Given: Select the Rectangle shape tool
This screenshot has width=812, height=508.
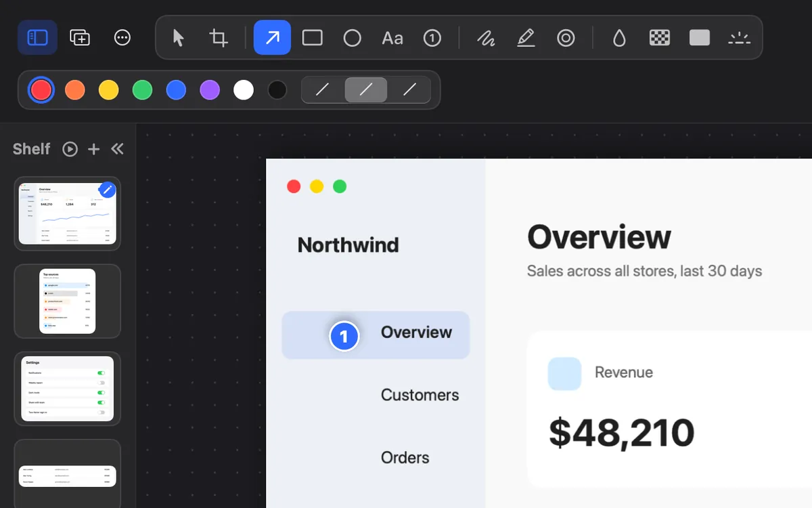Looking at the screenshot, I should (x=312, y=37).
